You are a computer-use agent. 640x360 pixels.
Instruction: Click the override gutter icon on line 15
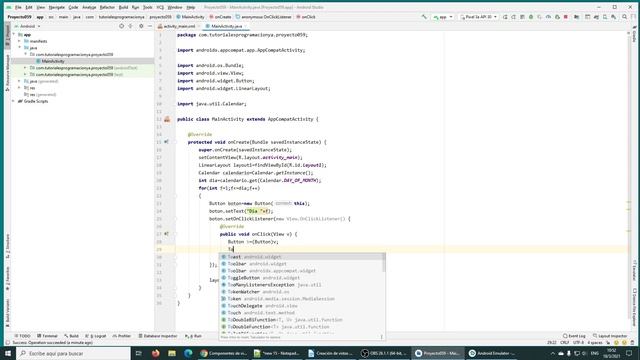(166, 142)
